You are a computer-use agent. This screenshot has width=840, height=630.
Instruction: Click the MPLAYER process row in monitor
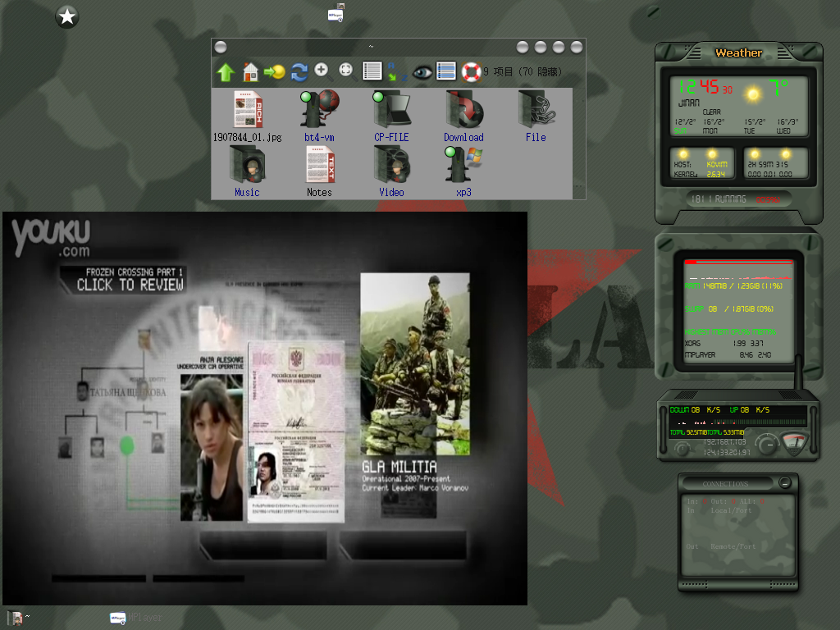click(x=728, y=355)
